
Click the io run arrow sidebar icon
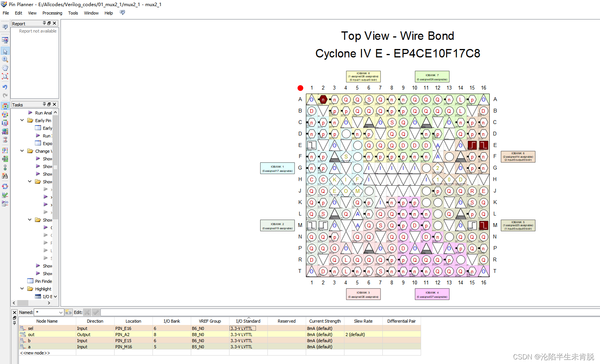(5, 203)
